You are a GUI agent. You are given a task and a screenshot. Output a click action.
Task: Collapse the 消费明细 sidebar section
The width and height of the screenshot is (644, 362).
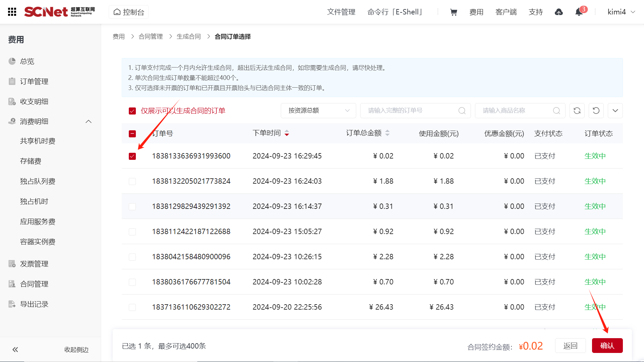point(89,122)
